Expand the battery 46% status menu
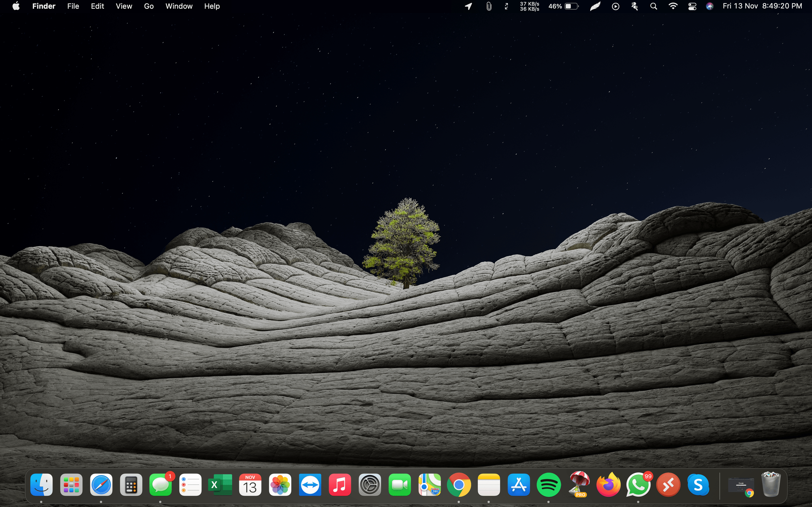Viewport: 812px width, 507px height. coord(563,6)
